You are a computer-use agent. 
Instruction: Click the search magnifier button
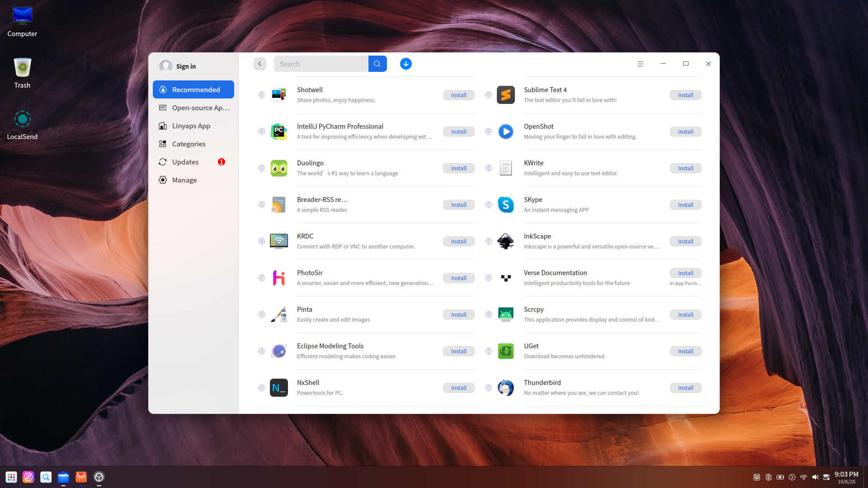(377, 64)
